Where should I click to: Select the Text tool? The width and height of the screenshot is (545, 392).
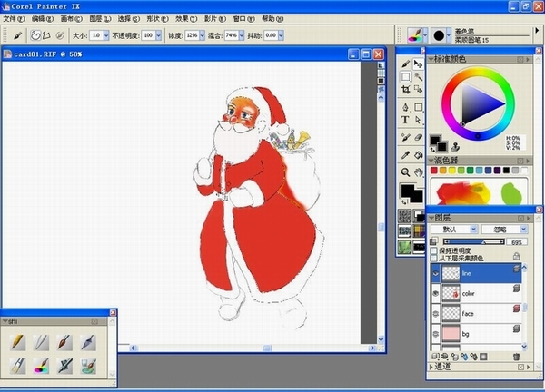(x=405, y=120)
